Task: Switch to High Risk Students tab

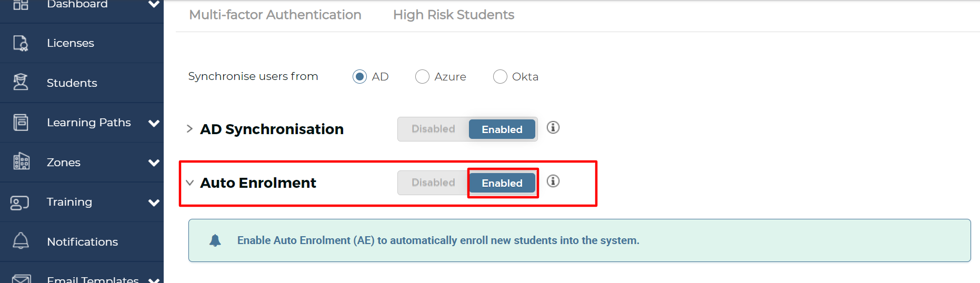Action: click(x=454, y=15)
